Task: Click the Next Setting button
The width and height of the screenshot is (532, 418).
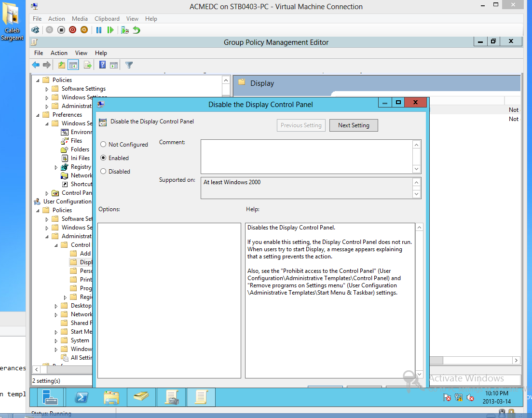Action: click(354, 125)
